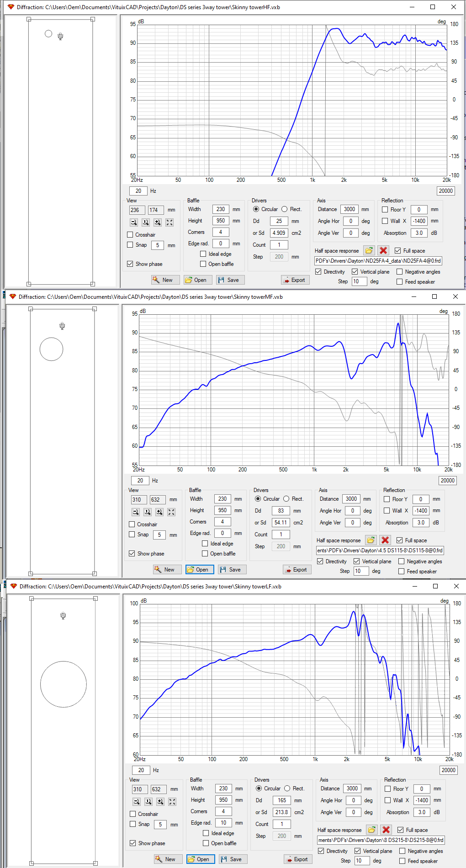This screenshot has height=868, width=466.
Task: Select Circular driver radio in LF window
Action: click(259, 789)
